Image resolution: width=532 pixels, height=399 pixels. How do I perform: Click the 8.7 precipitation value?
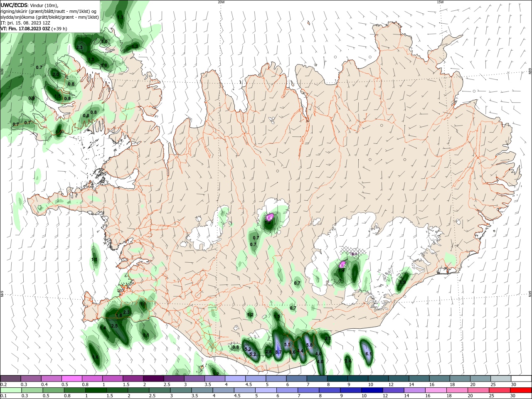point(278,352)
